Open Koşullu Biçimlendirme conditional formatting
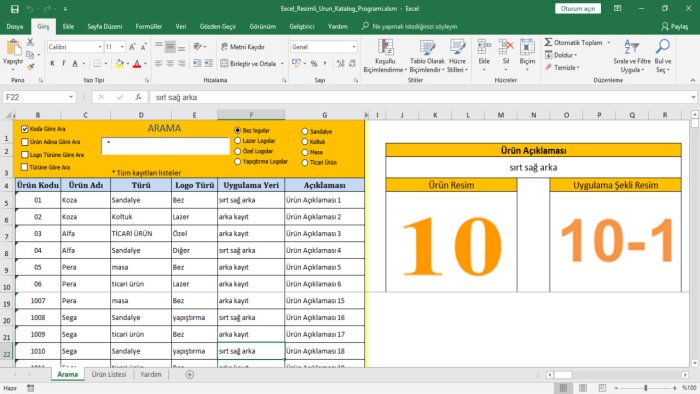 [x=384, y=56]
